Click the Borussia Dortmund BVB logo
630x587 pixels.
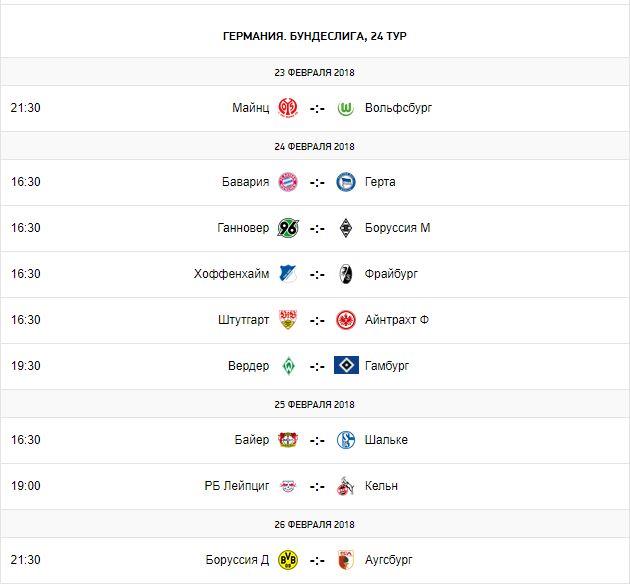click(287, 560)
